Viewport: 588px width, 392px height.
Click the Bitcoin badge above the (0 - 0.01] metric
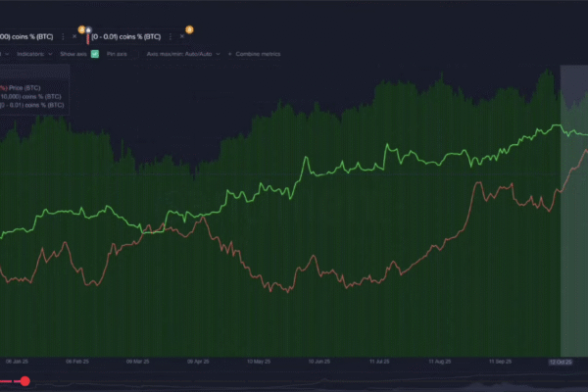[189, 29]
